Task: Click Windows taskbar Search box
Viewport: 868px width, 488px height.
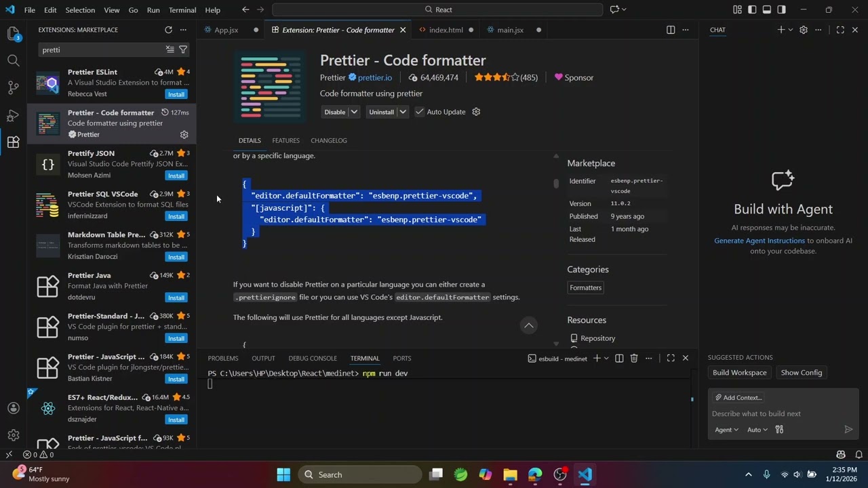Action: 359,474
